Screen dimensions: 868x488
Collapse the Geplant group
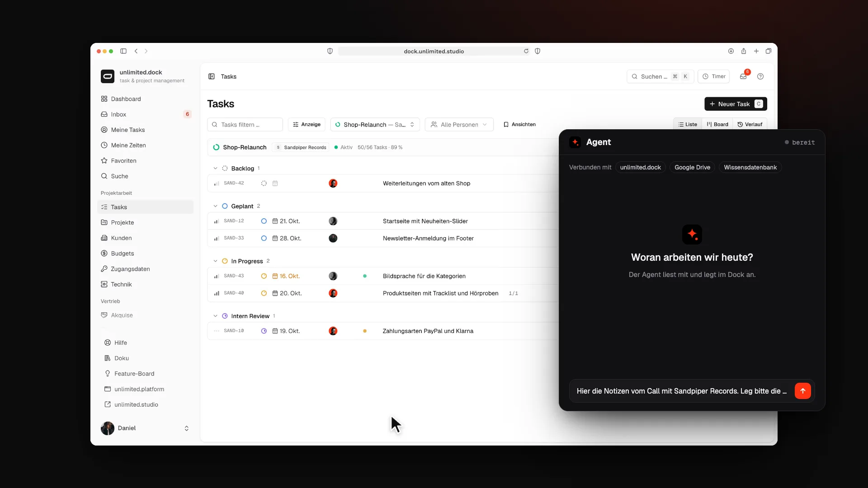(215, 206)
